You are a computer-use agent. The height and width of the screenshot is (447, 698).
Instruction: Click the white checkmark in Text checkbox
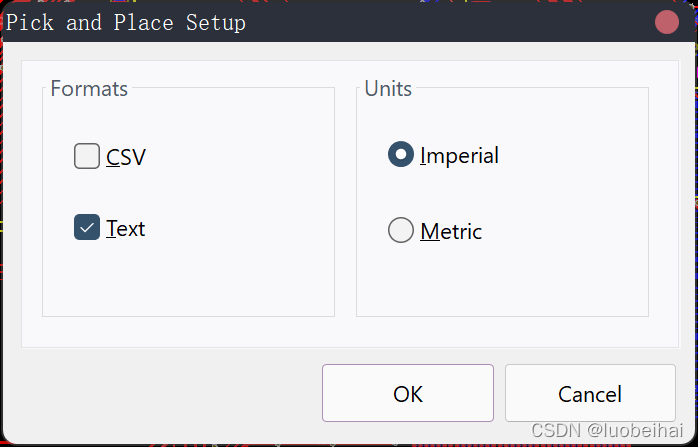pyautogui.click(x=87, y=228)
